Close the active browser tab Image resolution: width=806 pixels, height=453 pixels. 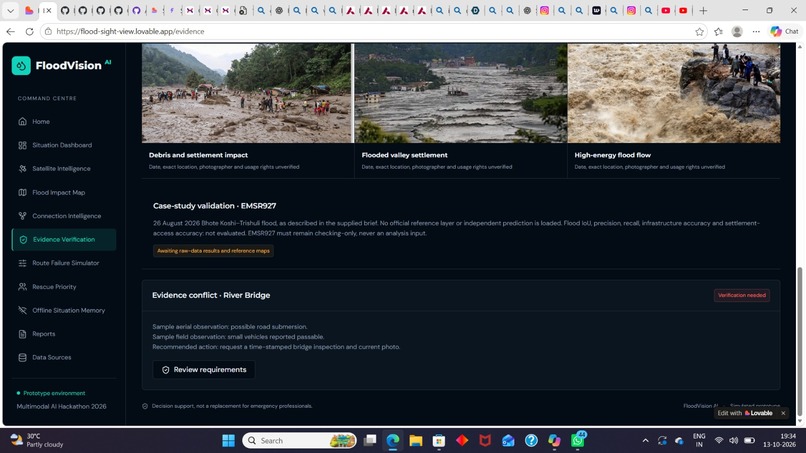click(x=49, y=10)
